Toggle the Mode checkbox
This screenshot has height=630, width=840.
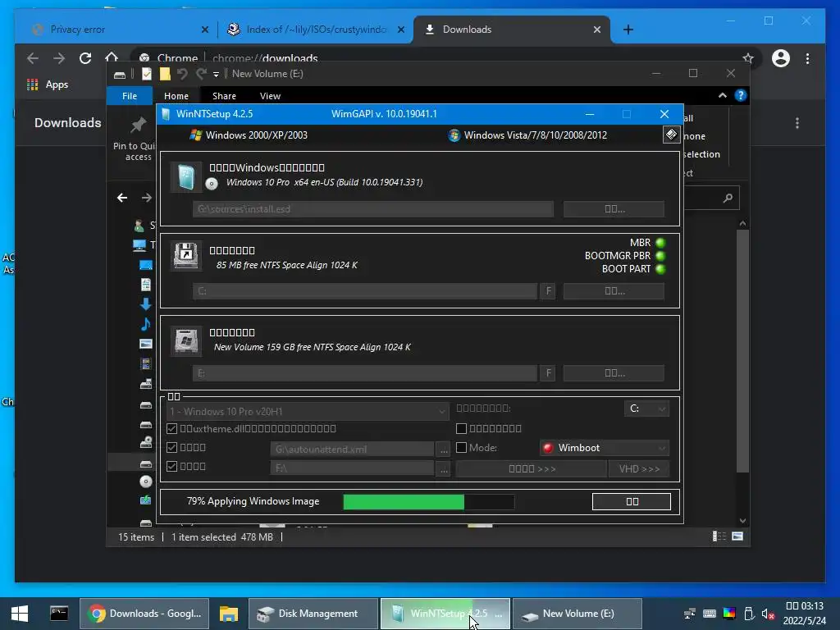[461, 447]
